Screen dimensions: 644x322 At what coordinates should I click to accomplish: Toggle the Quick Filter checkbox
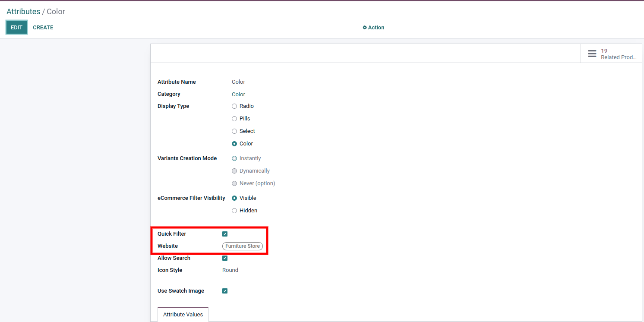[225, 234]
